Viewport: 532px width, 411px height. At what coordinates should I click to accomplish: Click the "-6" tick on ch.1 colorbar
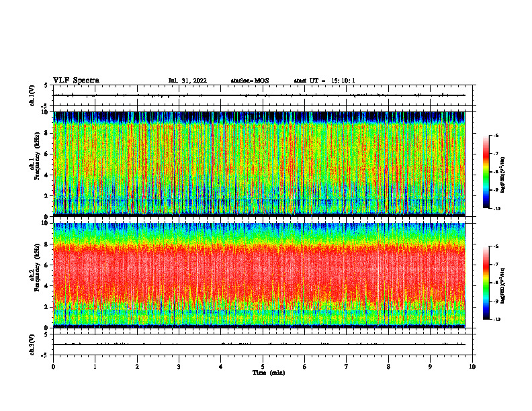[496, 135]
